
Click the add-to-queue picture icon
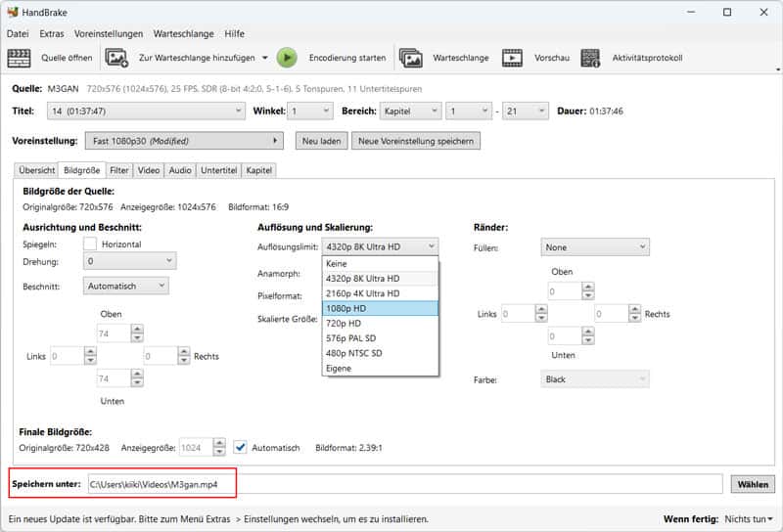click(116, 58)
